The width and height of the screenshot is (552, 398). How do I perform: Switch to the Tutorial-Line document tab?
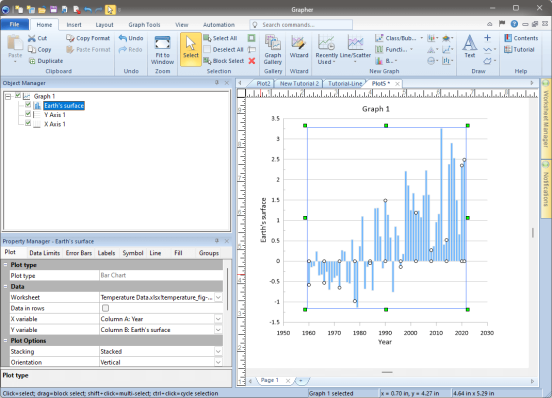tap(345, 83)
